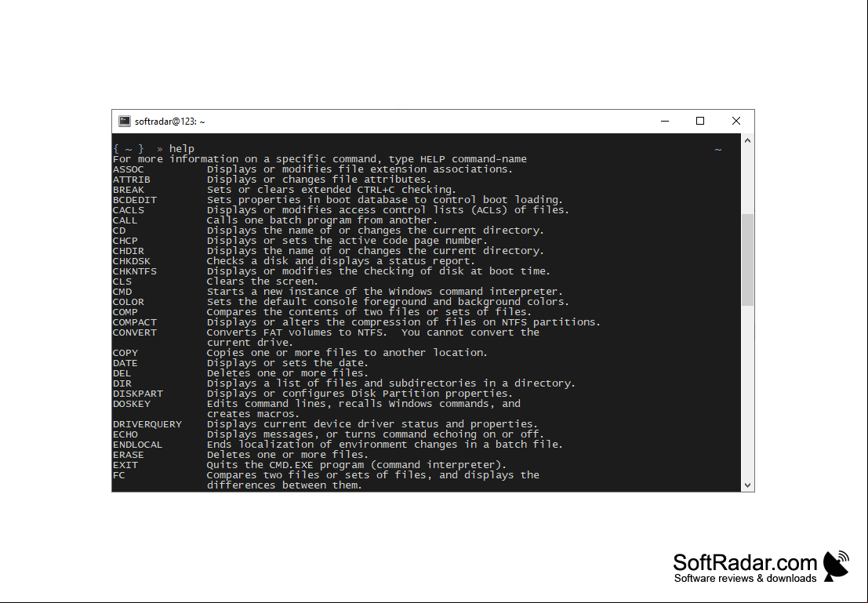Viewport: 868px width, 603px height.
Task: Click the CALL command name
Action: pos(125,220)
